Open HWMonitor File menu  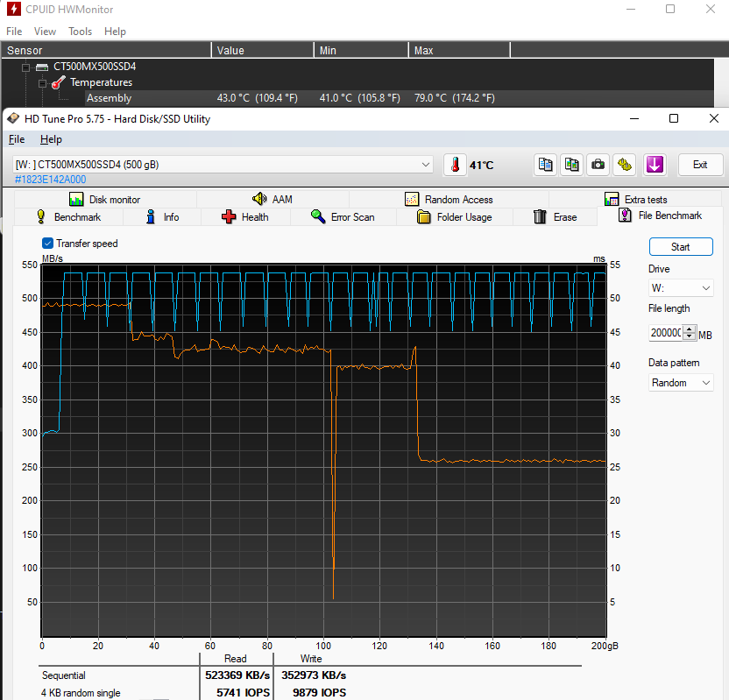coord(14,32)
